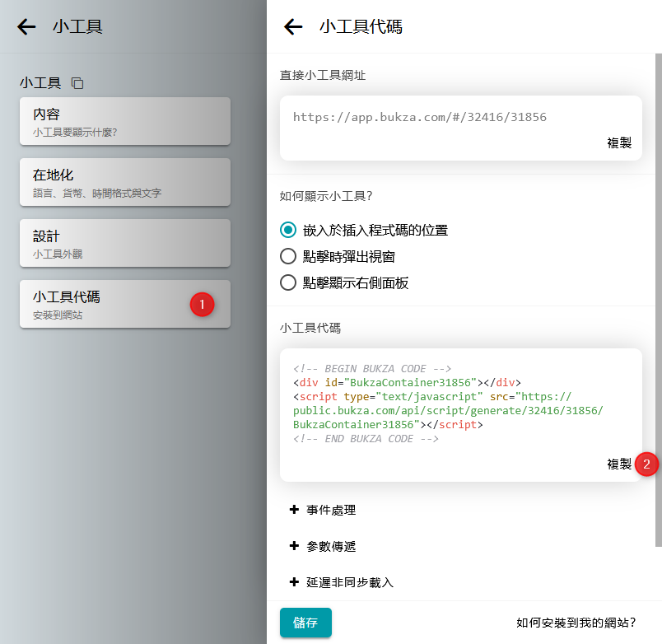Click the plus icon beside 延遲非同步載入

click(294, 582)
